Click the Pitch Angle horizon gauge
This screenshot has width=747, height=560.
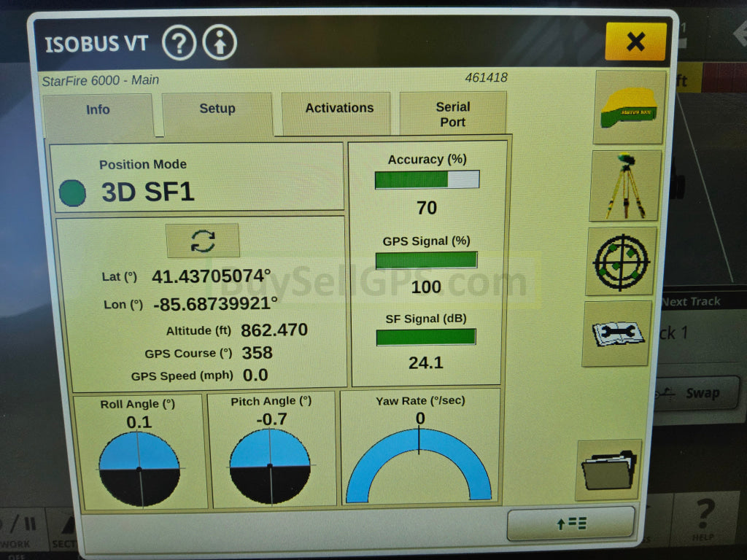click(x=270, y=466)
